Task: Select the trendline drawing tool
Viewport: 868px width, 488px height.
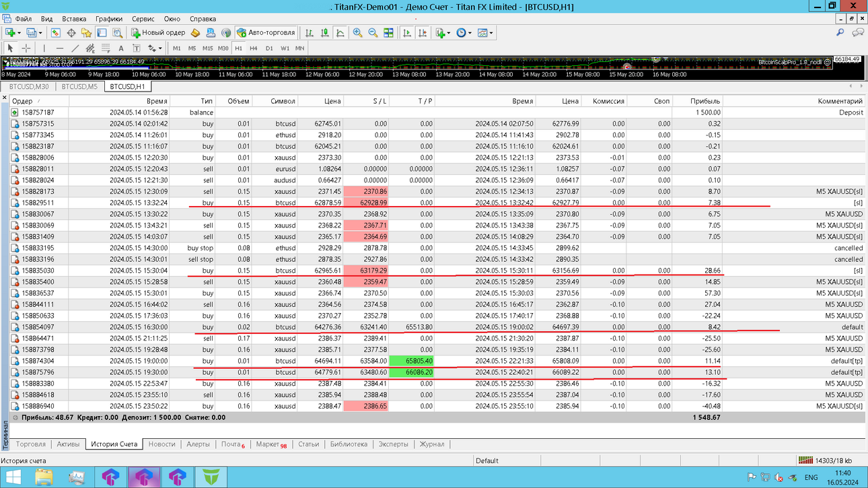Action: 75,48
